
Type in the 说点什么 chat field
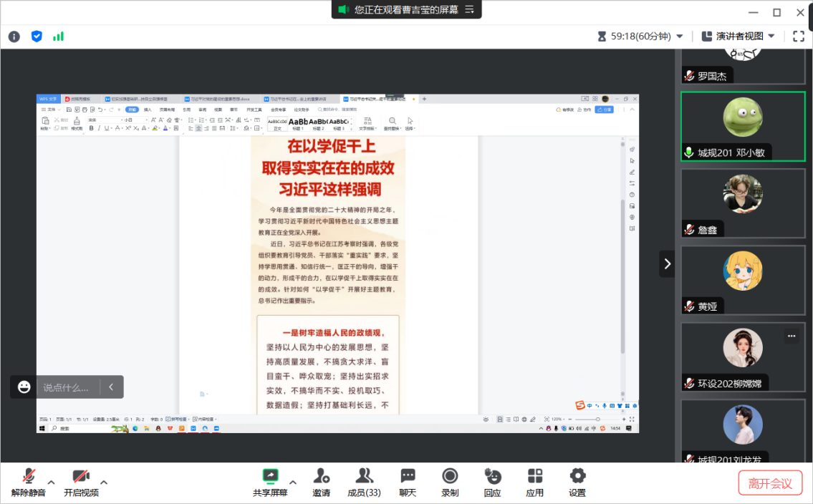pyautogui.click(x=66, y=387)
